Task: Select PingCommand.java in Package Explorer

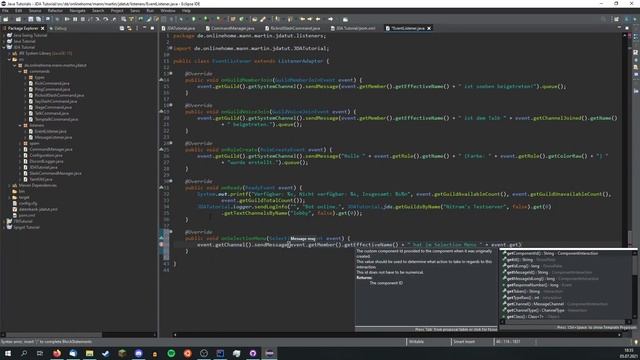Action: pos(52,89)
